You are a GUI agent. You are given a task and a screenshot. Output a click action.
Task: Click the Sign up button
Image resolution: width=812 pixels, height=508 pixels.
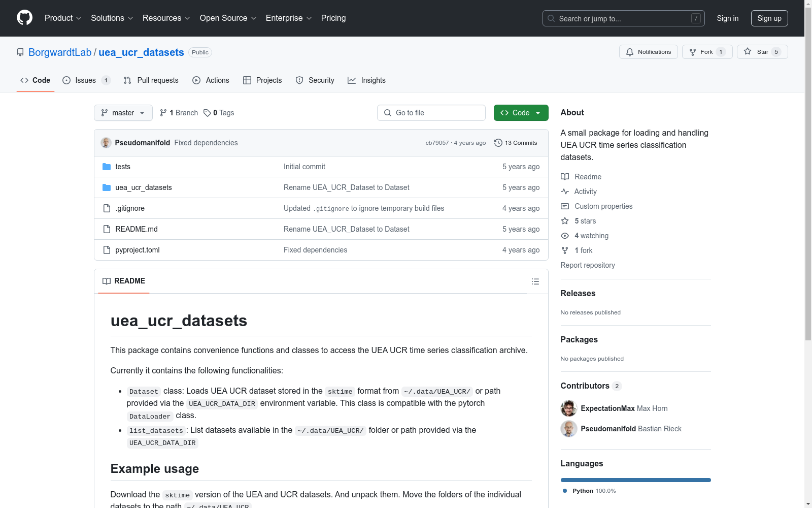coord(769,18)
